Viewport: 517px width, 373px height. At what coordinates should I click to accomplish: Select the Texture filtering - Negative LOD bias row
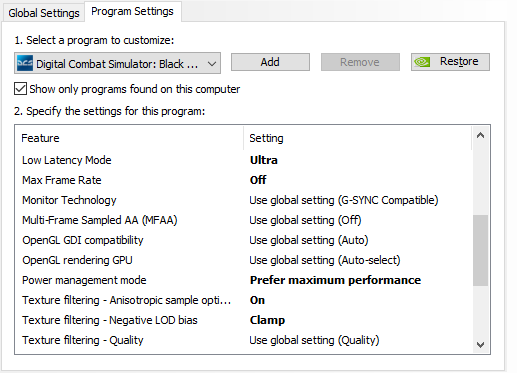click(x=244, y=320)
